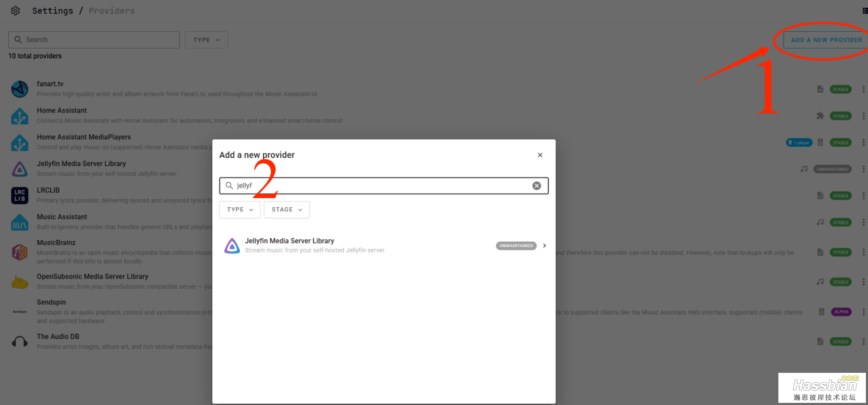The image size is (868, 405).
Task: Clear the jellyf search text
Action: point(536,186)
